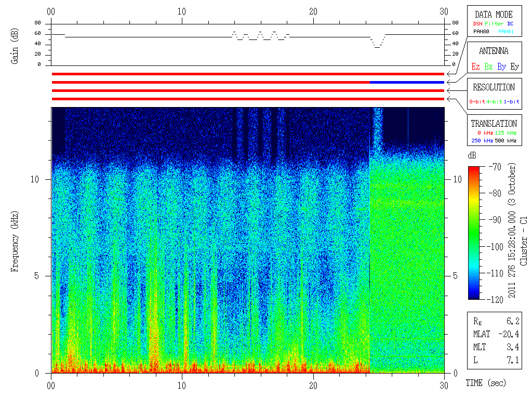Click the Gain (dB) axis label
This screenshot has height=399, width=532.
click(x=14, y=46)
